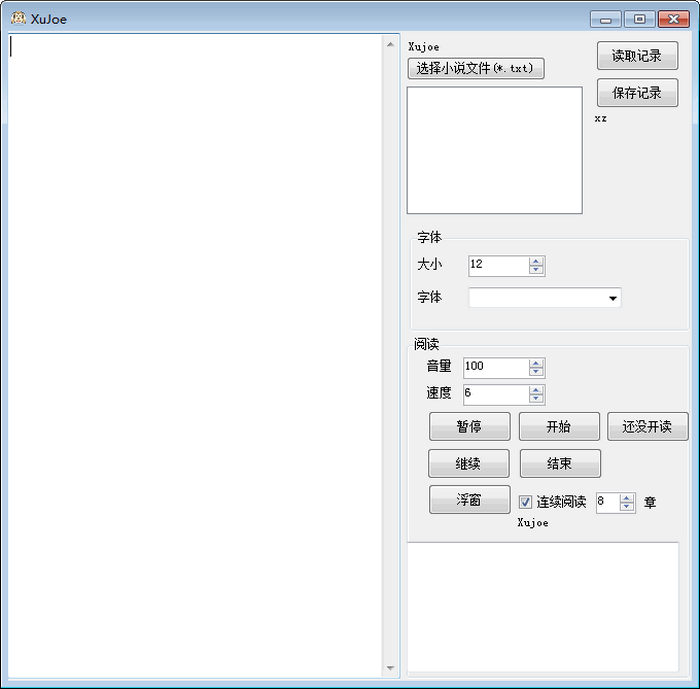This screenshot has height=689, width=700.
Task: Increase 速度 speed spinner up arrow
Action: [x=536, y=390]
